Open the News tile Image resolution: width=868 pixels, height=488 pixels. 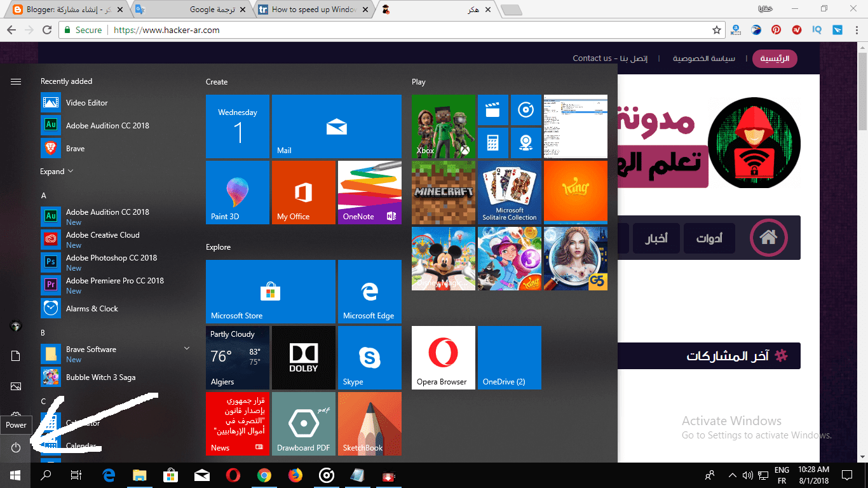pos(238,424)
